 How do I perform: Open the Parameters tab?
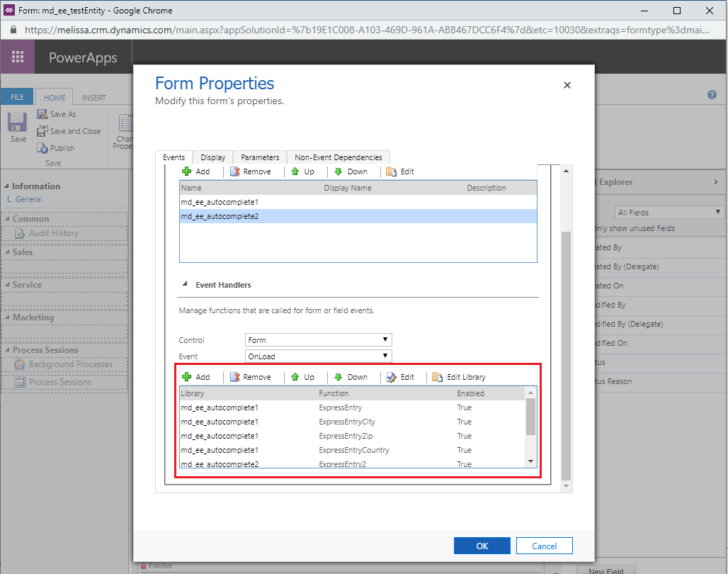(260, 157)
